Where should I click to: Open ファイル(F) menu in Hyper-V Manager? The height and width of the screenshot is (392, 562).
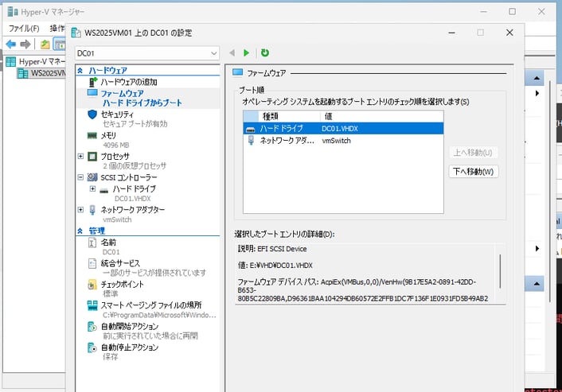pyautogui.click(x=24, y=29)
